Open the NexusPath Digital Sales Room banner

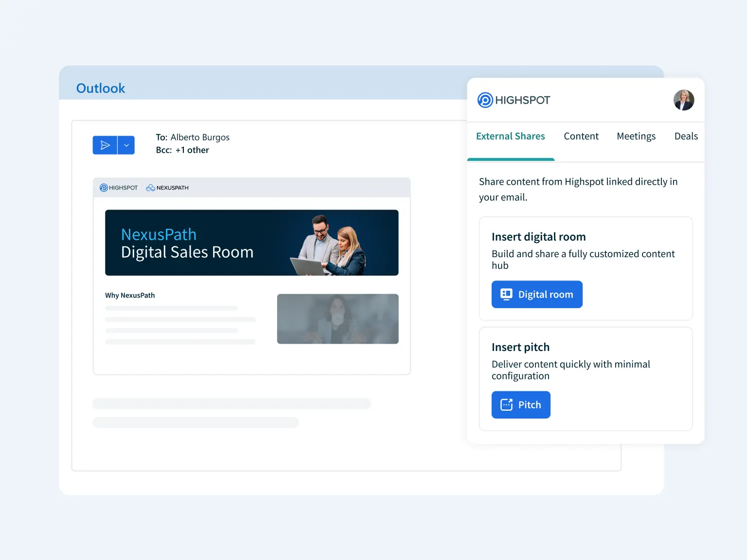click(x=251, y=243)
